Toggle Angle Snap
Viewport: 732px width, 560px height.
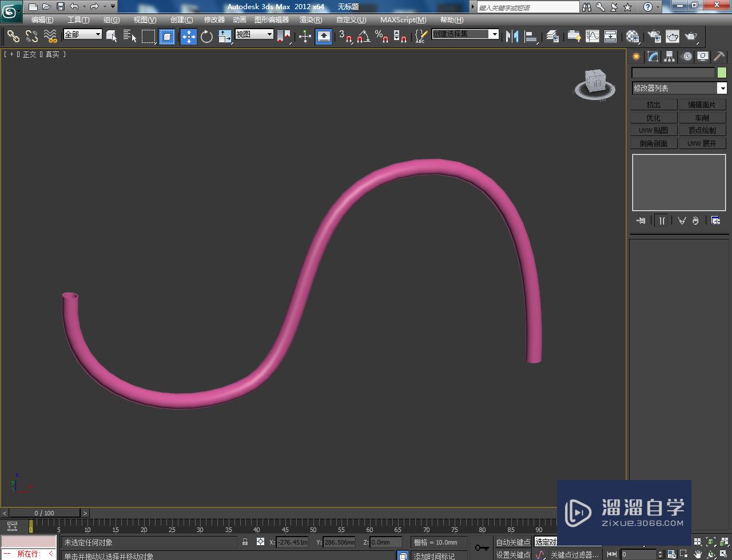click(363, 36)
